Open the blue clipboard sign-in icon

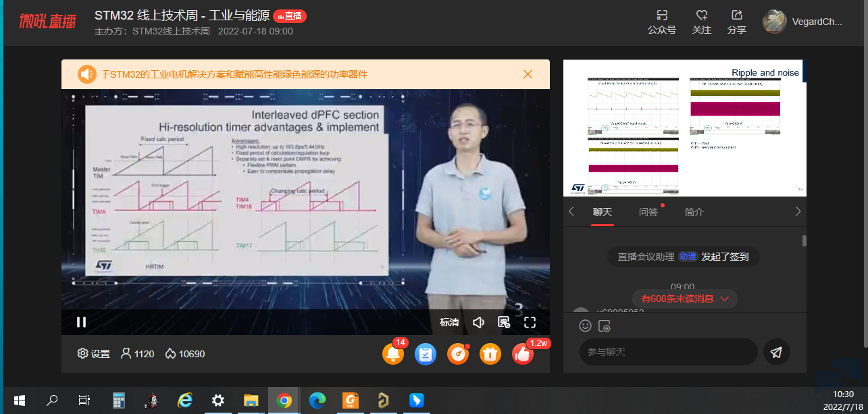click(x=426, y=354)
